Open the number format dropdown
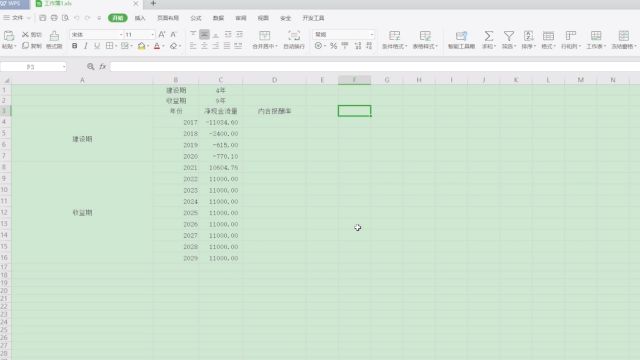 371,35
